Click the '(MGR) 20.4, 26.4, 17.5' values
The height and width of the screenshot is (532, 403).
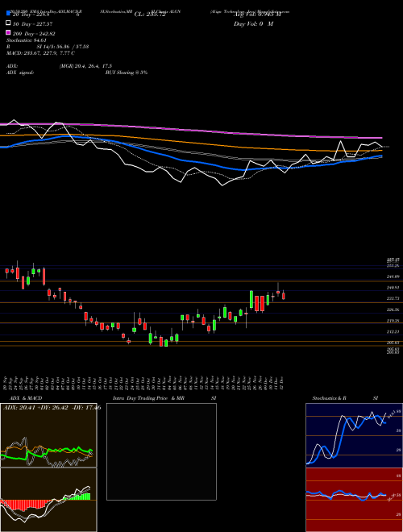[x=85, y=66]
